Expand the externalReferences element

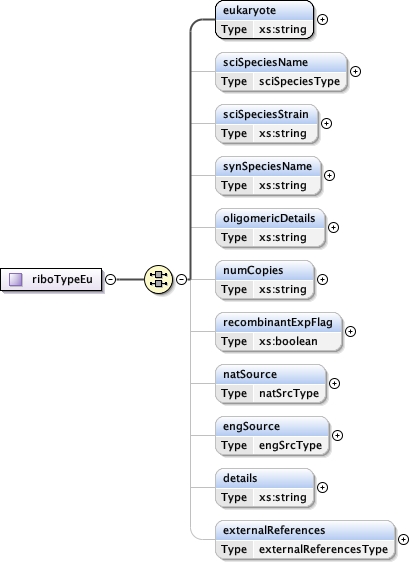[x=403, y=539]
